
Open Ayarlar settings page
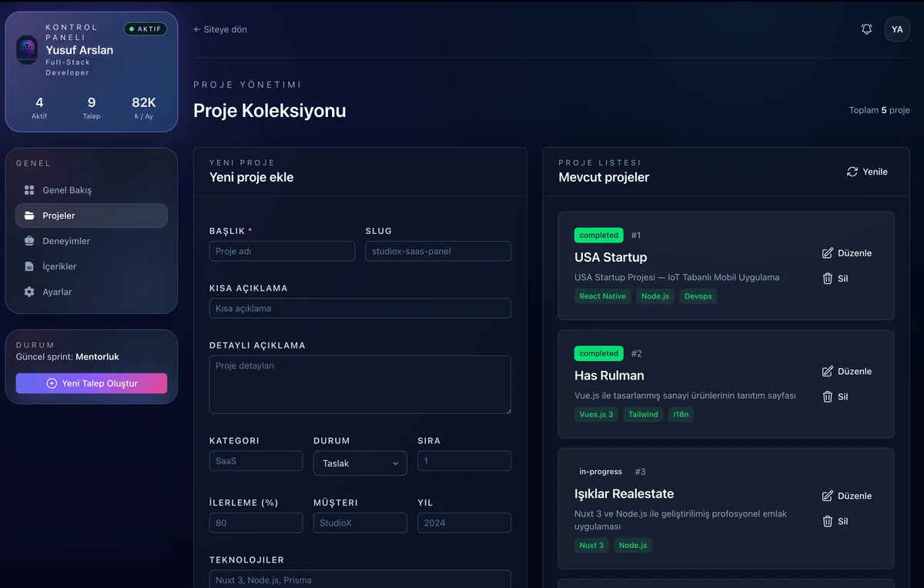57,292
